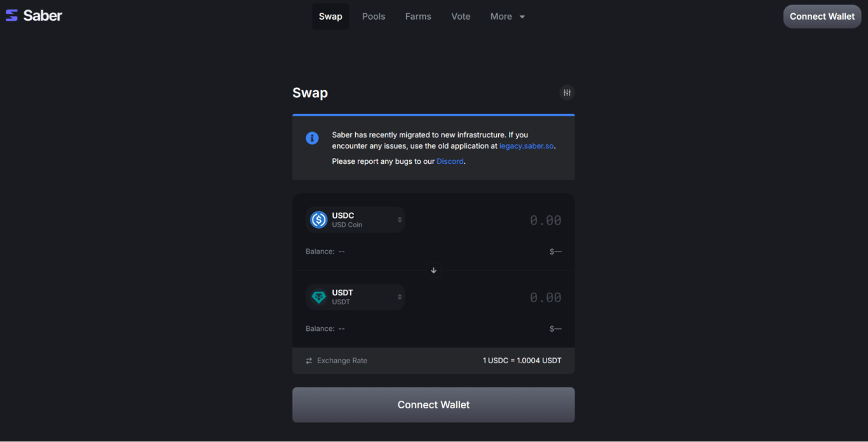This screenshot has height=442, width=868.
Task: Click the Saber logo icon
Action: click(11, 16)
